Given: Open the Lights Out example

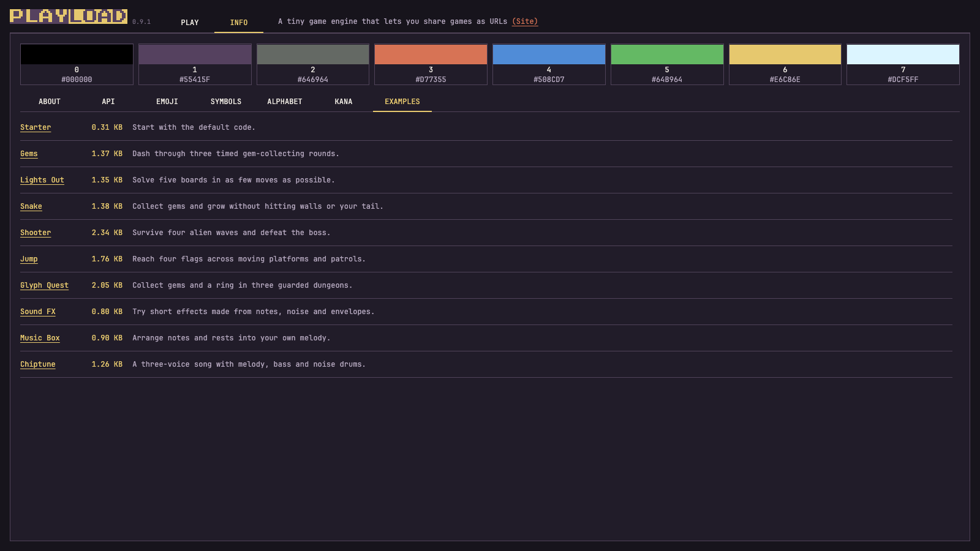Looking at the screenshot, I should (x=42, y=180).
